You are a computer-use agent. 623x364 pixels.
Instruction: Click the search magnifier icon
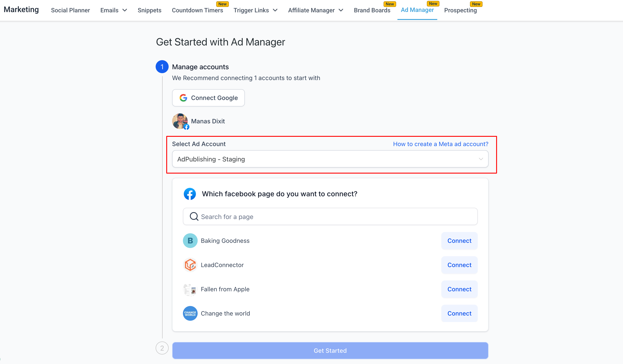pyautogui.click(x=194, y=216)
